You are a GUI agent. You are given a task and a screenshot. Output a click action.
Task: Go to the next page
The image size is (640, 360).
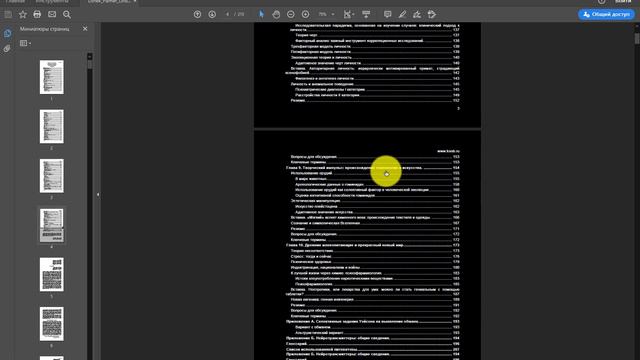tap(212, 14)
